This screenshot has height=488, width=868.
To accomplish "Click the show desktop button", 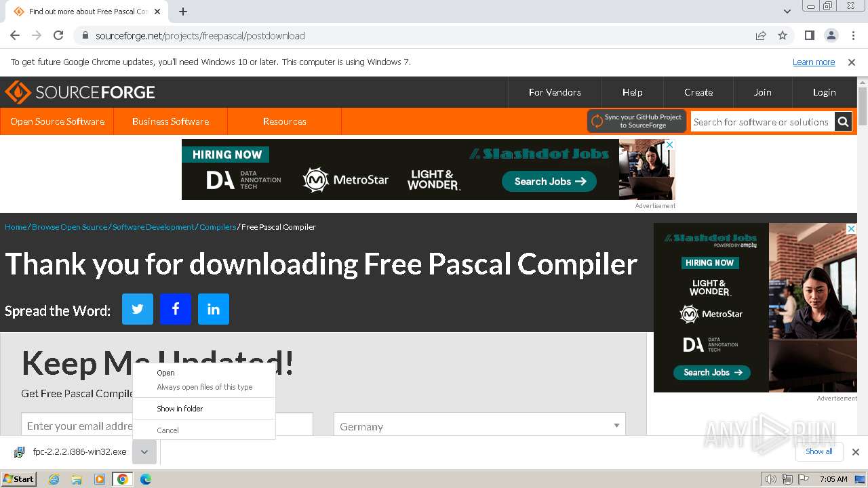I will (861, 479).
